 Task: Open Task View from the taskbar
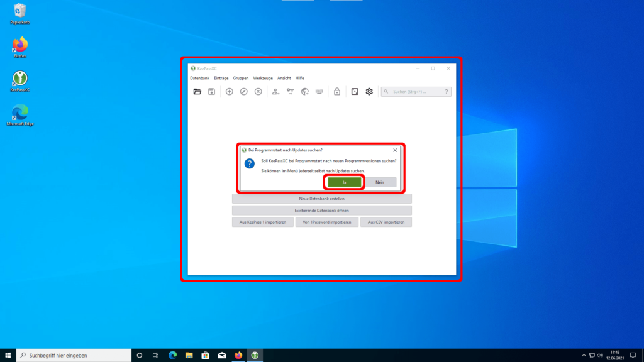pos(156,356)
